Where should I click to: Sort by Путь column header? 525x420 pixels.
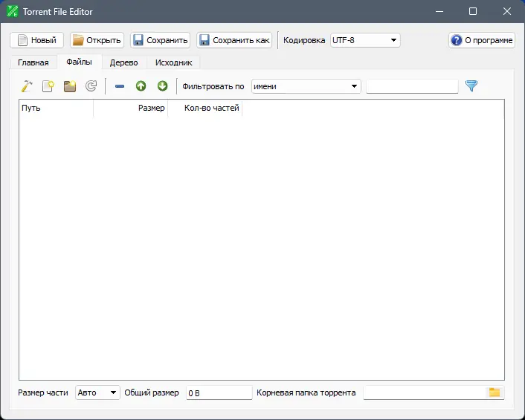(57, 108)
